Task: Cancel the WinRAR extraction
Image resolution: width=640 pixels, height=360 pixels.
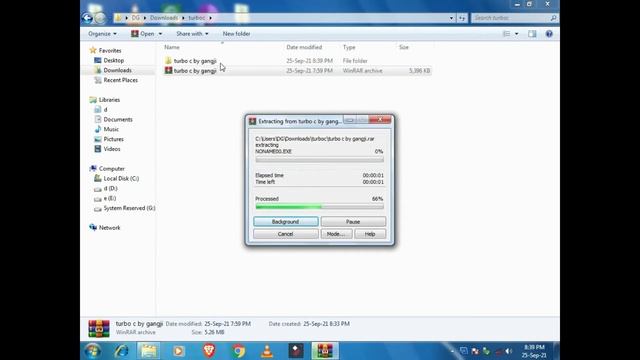Action: pyautogui.click(x=286, y=234)
